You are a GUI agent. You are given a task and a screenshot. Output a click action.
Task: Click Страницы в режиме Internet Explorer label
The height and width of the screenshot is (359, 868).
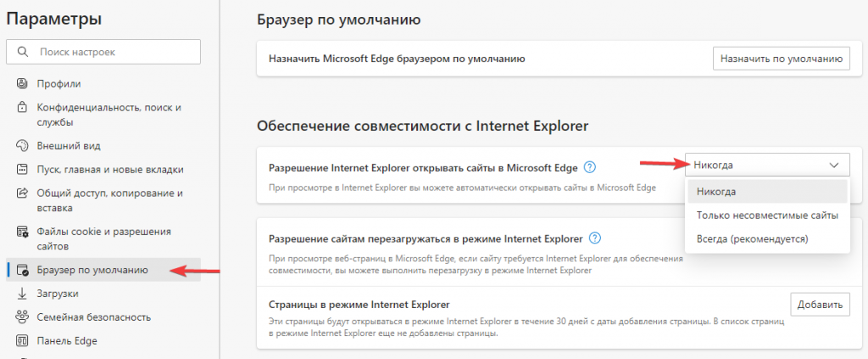pyautogui.click(x=359, y=304)
